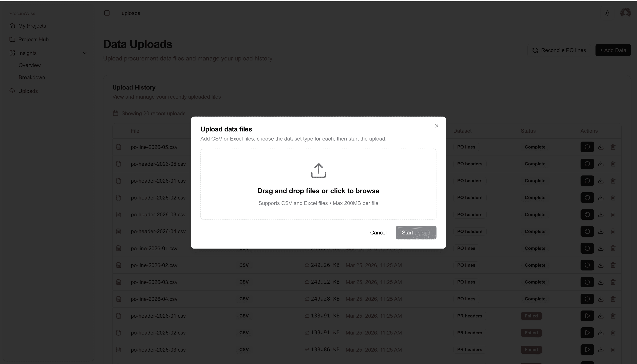Click PO headers badge for po-header-2026-05.csv

tap(470, 164)
